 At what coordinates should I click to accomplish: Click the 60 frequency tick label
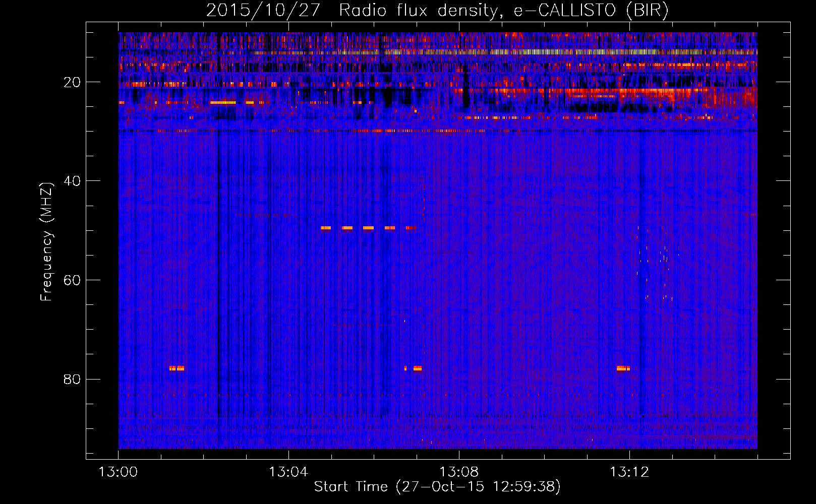click(x=72, y=280)
